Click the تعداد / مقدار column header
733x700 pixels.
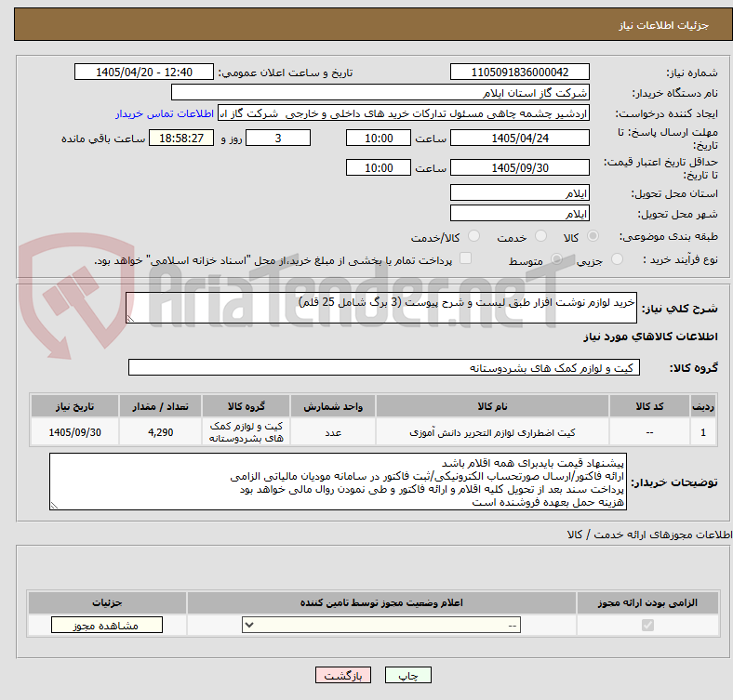[x=160, y=406]
